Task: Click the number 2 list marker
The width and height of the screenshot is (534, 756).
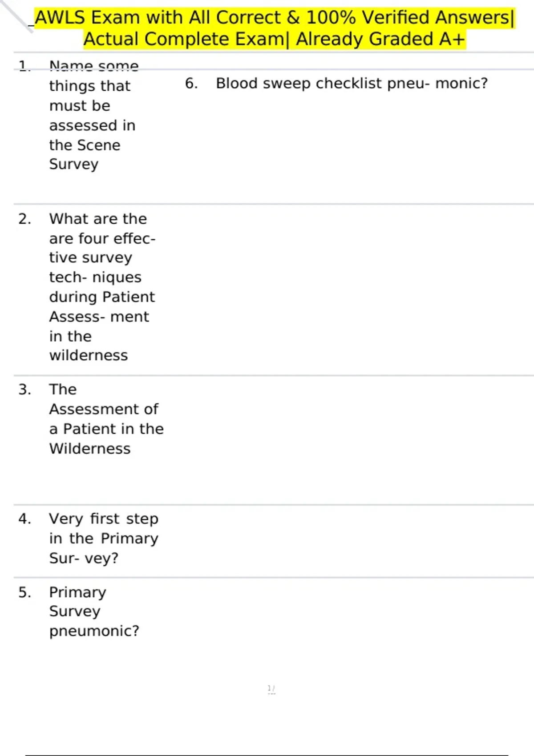Action: click(x=24, y=219)
